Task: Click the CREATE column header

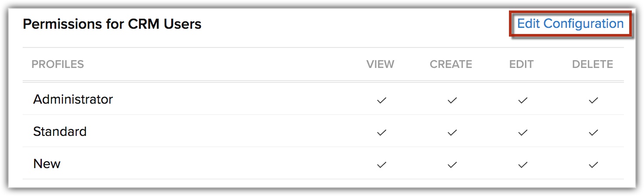Action: click(x=451, y=64)
